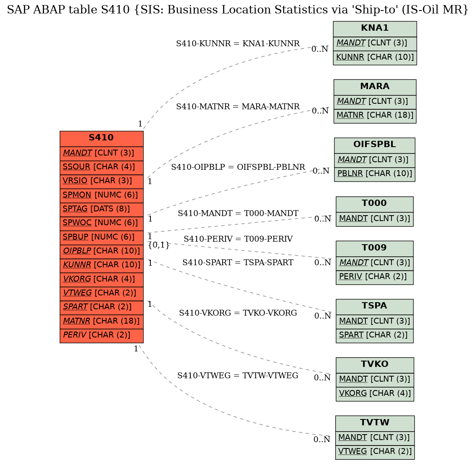The image size is (476, 464).
Task: Click the {0,1} cardinality label
Action: [158, 245]
